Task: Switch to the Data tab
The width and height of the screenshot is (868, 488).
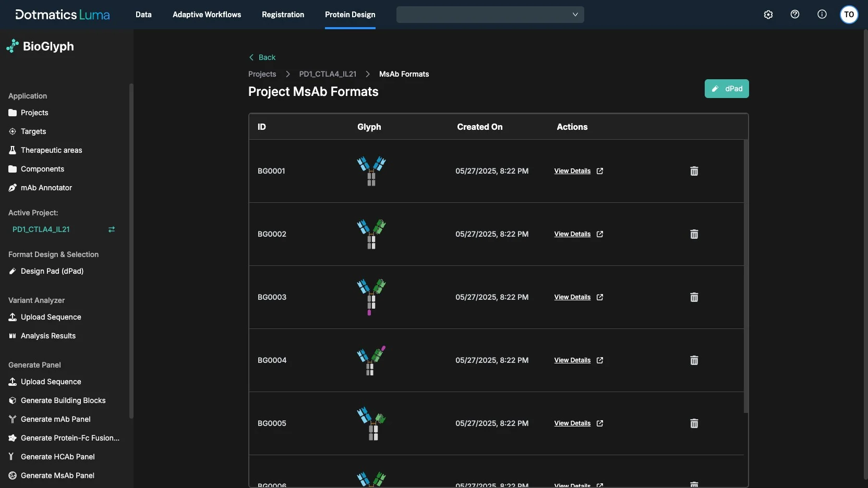Action: coord(143,15)
